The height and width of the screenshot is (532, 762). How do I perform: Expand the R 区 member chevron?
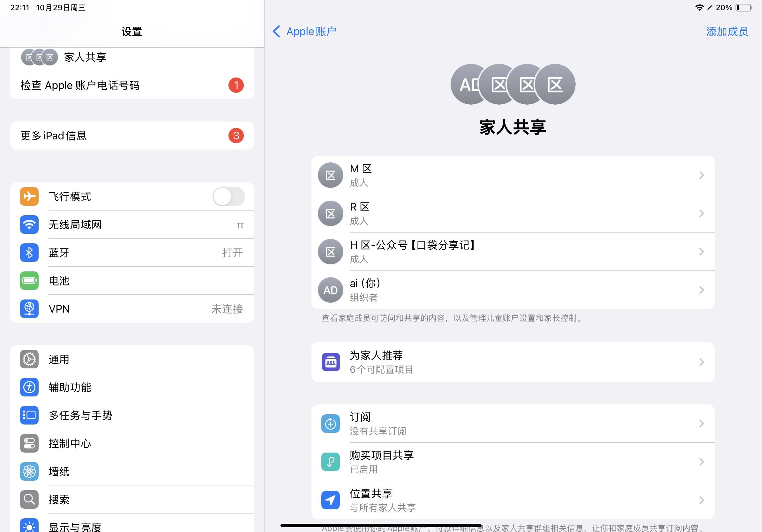(x=701, y=213)
